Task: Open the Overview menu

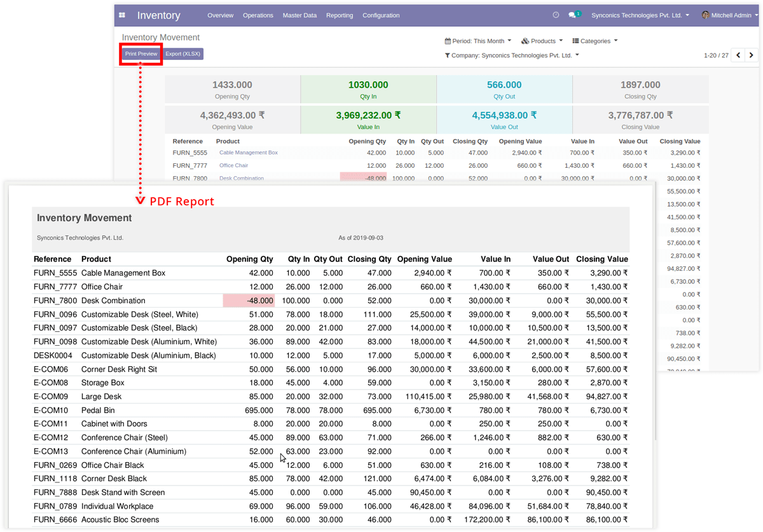Action: (x=220, y=15)
